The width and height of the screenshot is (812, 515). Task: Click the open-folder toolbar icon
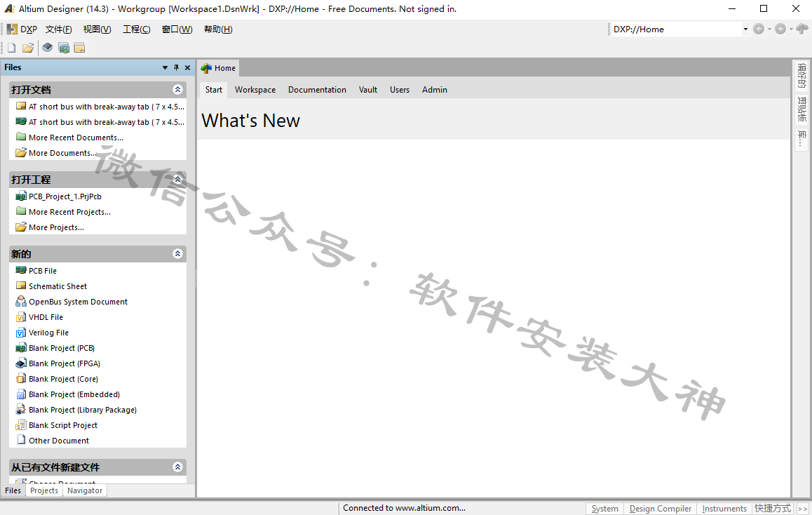click(x=28, y=48)
